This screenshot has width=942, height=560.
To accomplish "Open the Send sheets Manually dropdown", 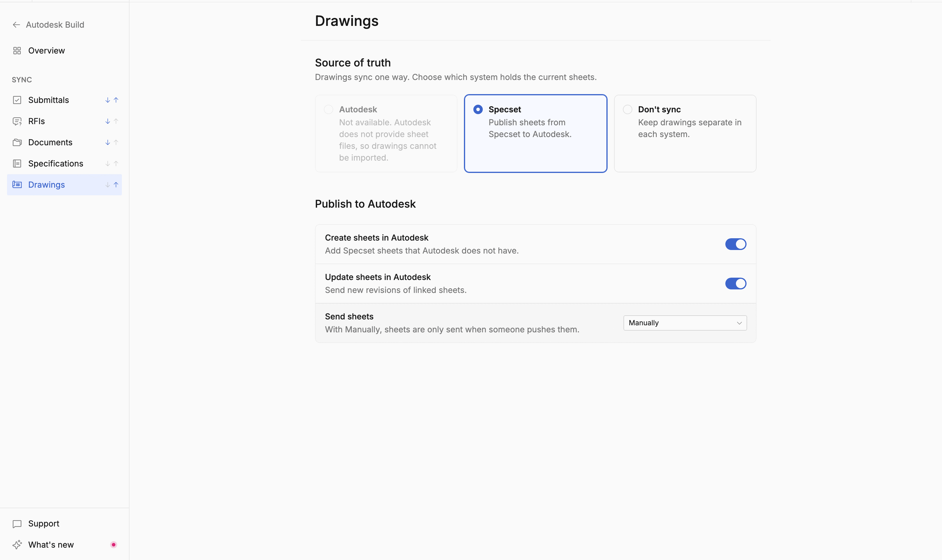I will coord(685,323).
